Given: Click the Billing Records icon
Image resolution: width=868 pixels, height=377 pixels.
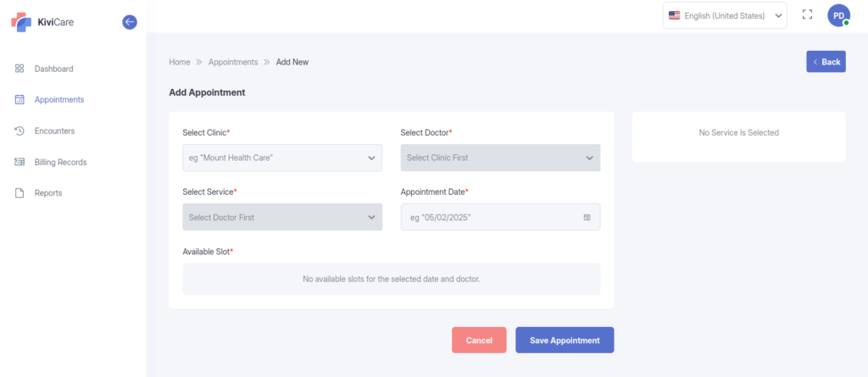Looking at the screenshot, I should pyautogui.click(x=19, y=162).
